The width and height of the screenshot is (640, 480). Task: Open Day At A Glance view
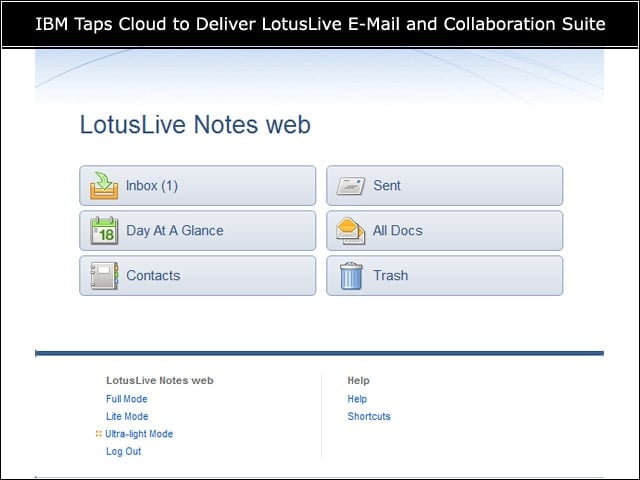pos(198,231)
